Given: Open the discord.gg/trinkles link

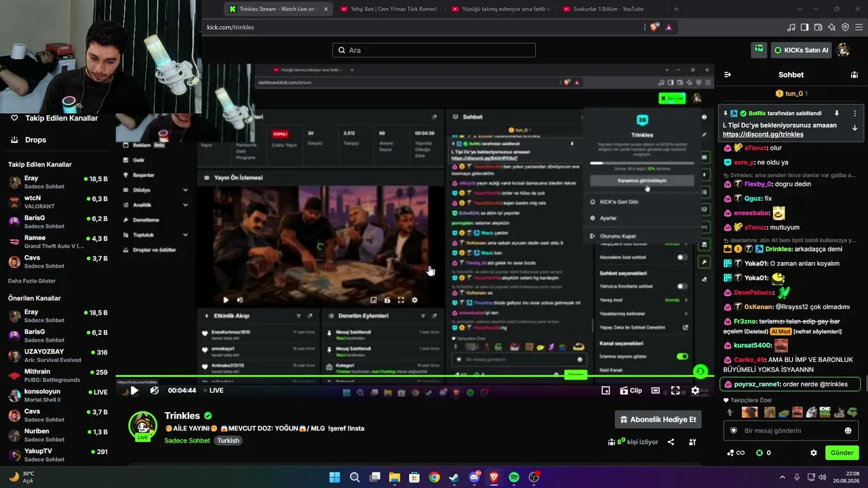Looking at the screenshot, I should point(763,134).
